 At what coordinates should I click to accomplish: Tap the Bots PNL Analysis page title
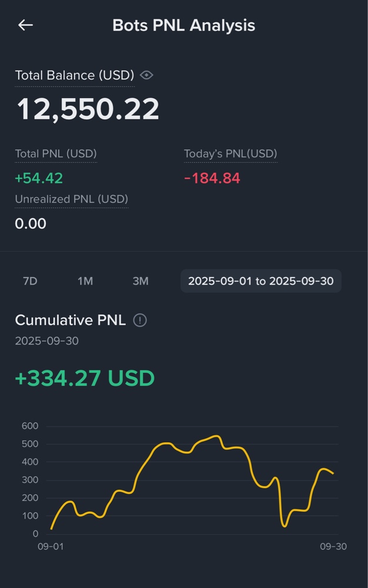pyautogui.click(x=184, y=25)
